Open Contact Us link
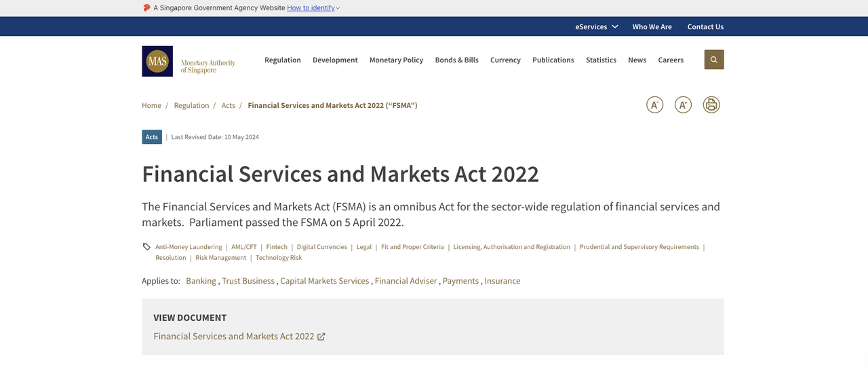The width and height of the screenshot is (868, 380). point(705,26)
